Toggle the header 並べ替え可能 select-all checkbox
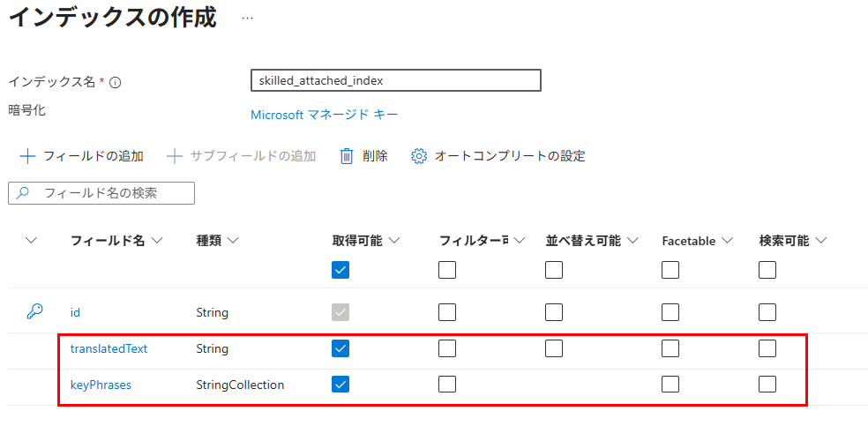868x426 pixels. [554, 270]
